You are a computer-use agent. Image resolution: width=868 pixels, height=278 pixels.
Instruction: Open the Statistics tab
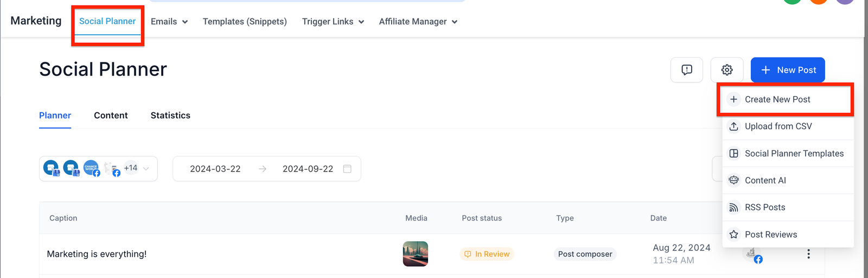click(x=170, y=116)
